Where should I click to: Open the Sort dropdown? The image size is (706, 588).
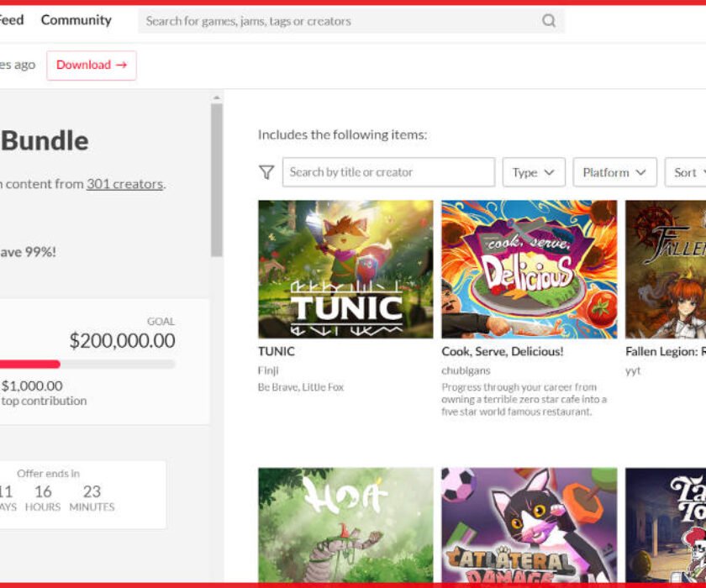[686, 172]
